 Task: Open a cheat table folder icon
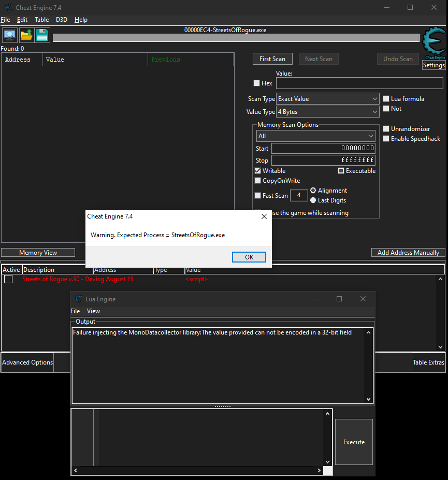click(x=26, y=35)
